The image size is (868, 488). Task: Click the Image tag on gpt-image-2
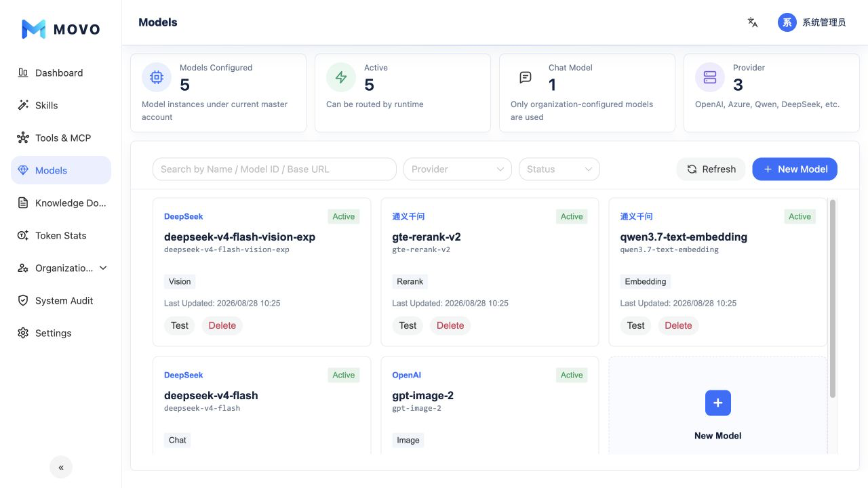pyautogui.click(x=408, y=440)
